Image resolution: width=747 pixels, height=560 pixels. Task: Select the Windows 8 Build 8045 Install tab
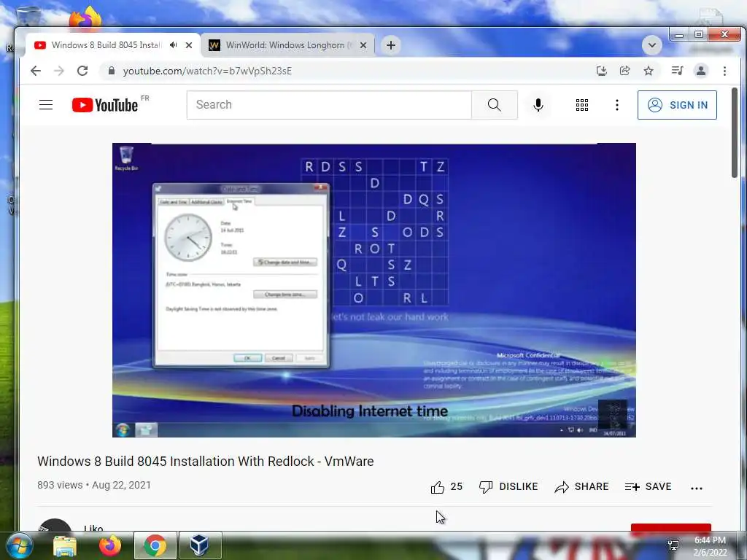[x=107, y=45]
